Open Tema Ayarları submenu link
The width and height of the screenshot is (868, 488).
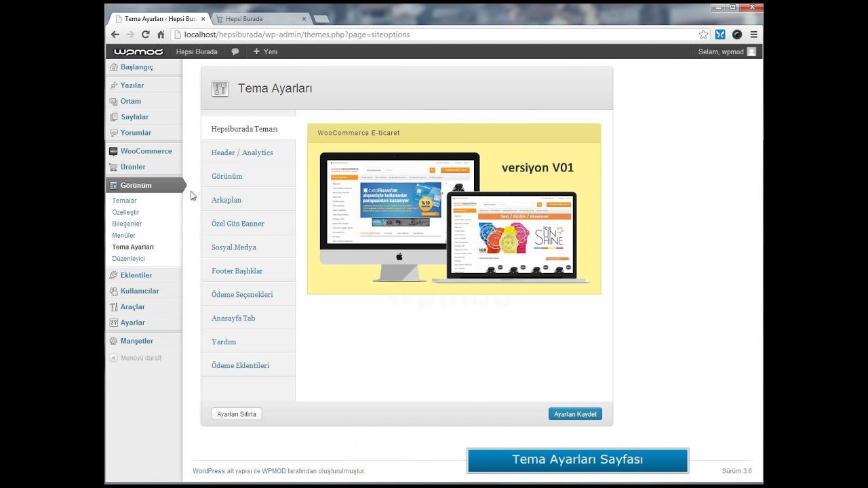click(133, 247)
